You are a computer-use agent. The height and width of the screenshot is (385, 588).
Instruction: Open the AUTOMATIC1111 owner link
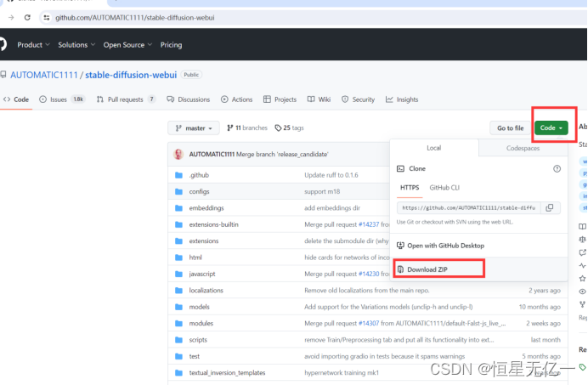(44, 75)
